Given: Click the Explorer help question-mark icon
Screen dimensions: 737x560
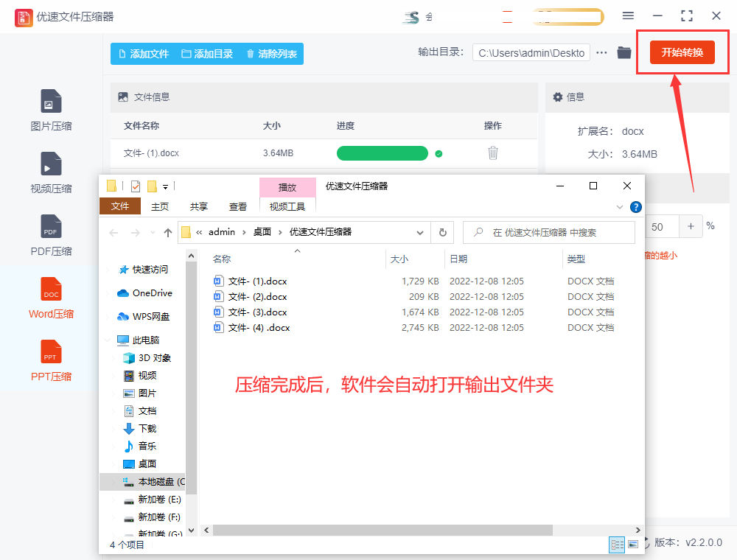Looking at the screenshot, I should point(635,207).
